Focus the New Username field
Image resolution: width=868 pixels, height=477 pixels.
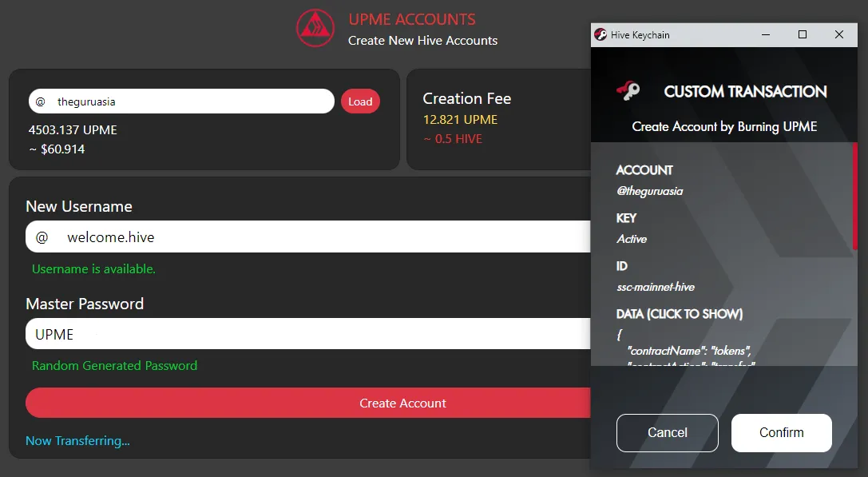coord(308,237)
